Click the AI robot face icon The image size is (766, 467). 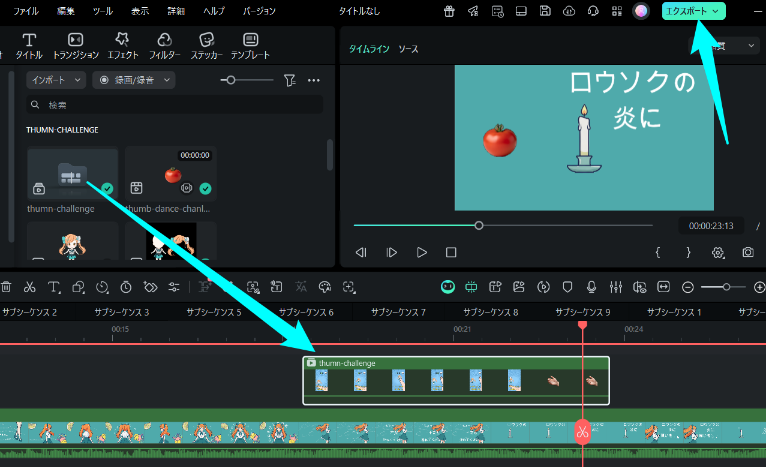pyautogui.click(x=447, y=287)
